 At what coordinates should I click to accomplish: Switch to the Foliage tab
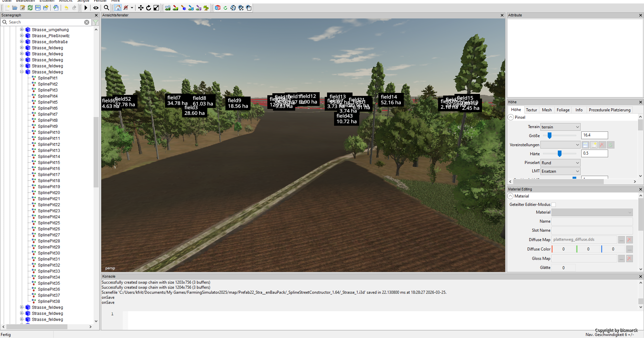coord(563,110)
